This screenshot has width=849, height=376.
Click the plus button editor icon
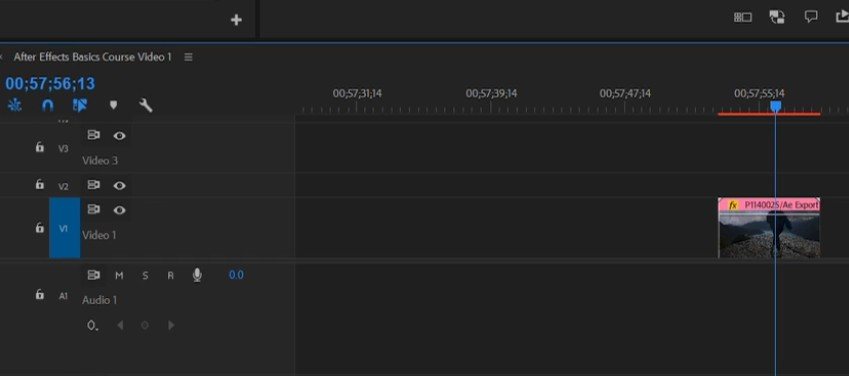click(x=236, y=20)
